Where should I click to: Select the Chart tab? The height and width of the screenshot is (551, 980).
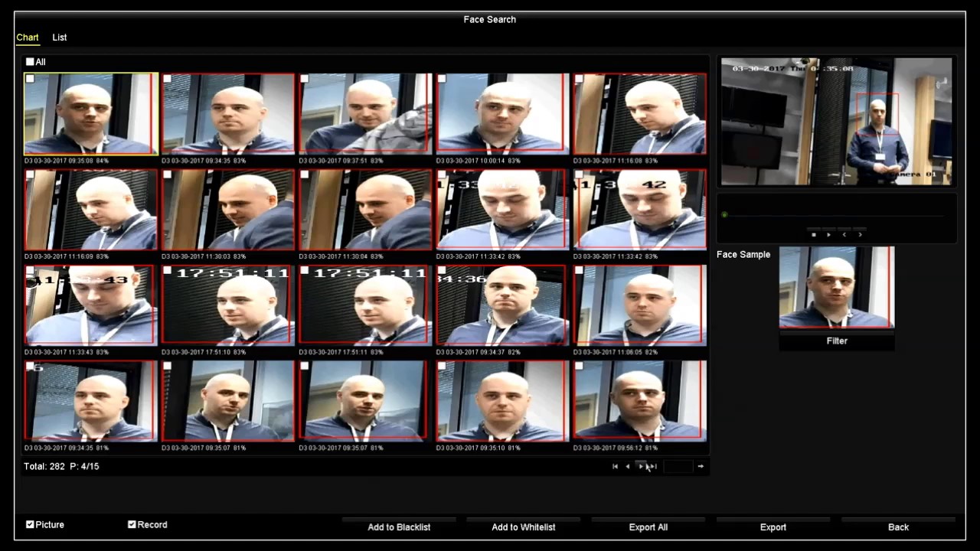coord(28,37)
